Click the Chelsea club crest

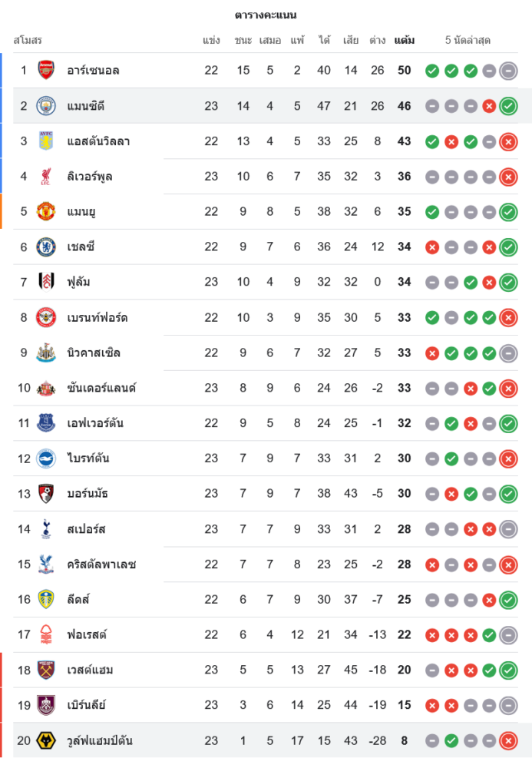coord(46,247)
